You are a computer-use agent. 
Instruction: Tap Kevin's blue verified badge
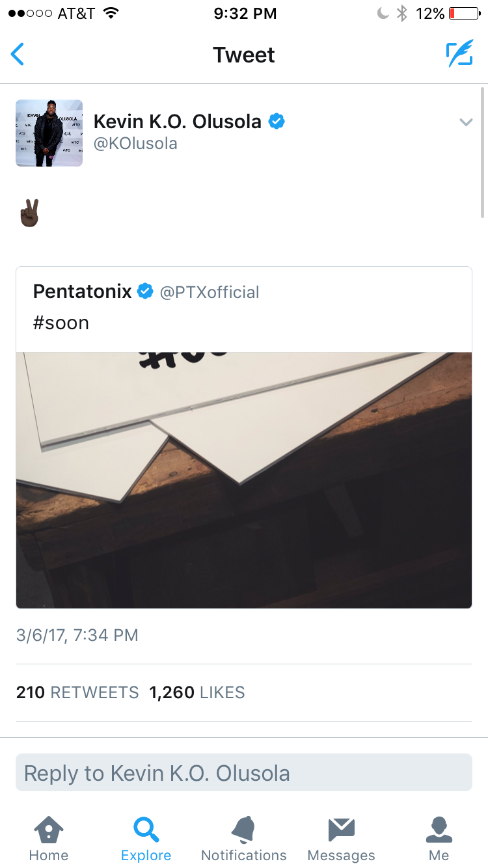[277, 121]
